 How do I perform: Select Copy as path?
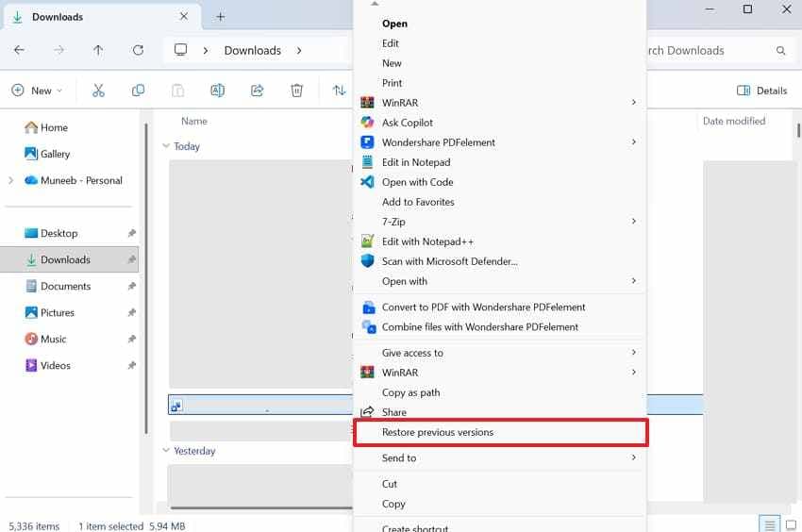501,392
